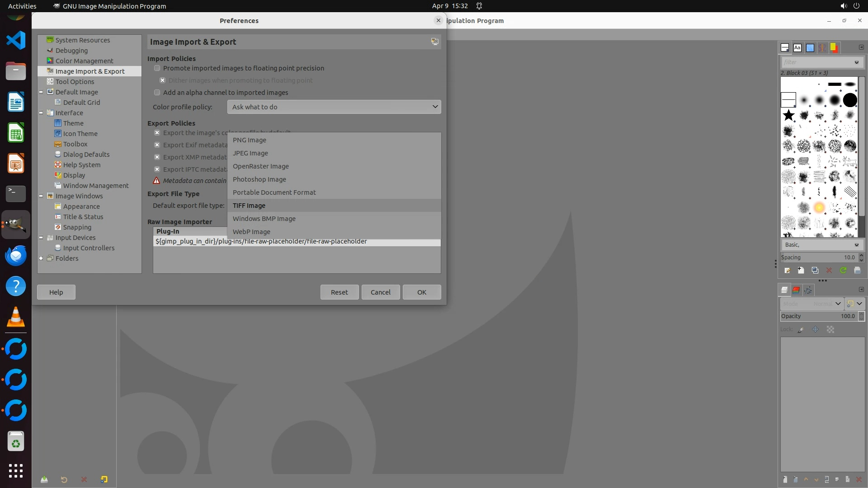The height and width of the screenshot is (488, 868).
Task: Toggle the Export Exif metadata checkbox
Action: point(157,145)
